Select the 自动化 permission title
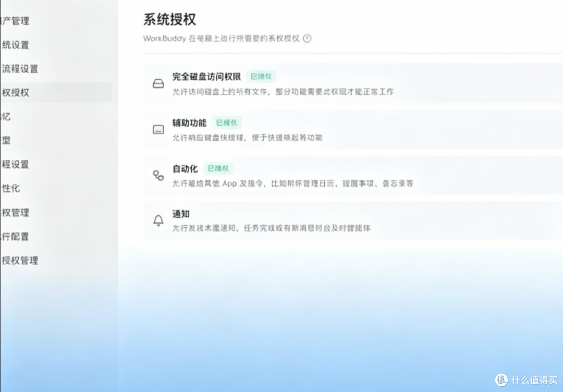563x392 pixels. 185,169
